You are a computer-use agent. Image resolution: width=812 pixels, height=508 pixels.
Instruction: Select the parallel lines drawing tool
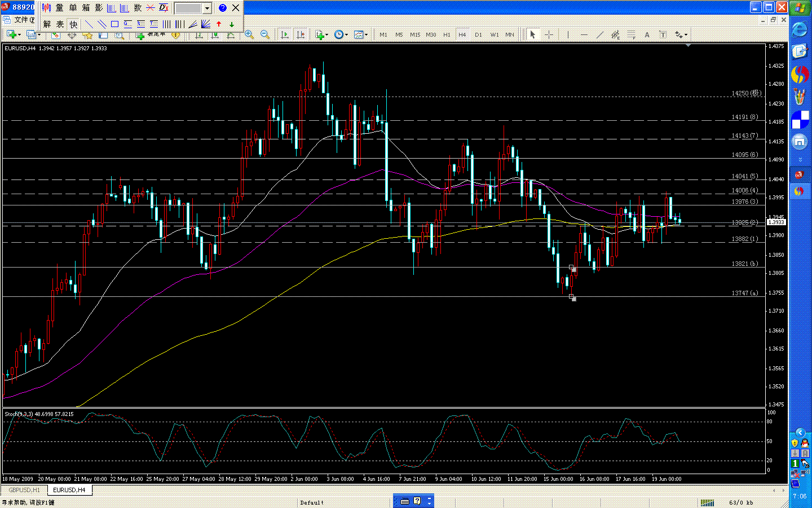click(102, 24)
